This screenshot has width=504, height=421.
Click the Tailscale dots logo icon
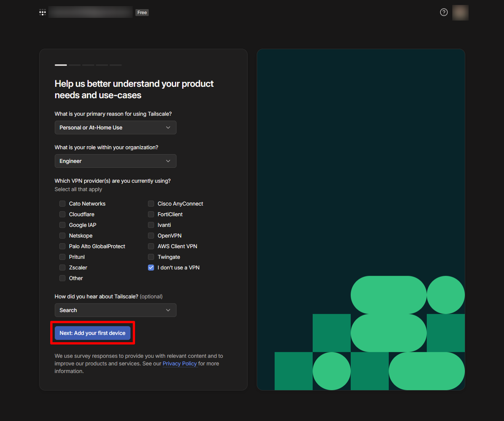tap(43, 13)
